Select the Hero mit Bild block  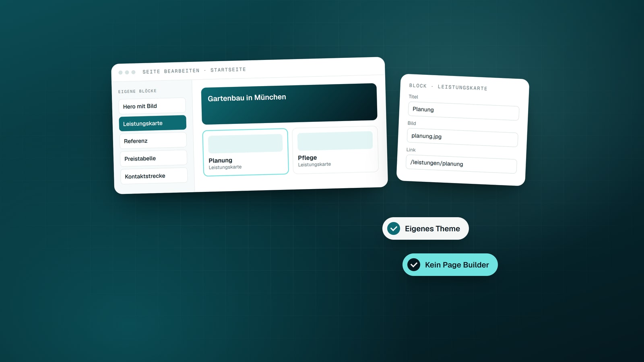pos(152,106)
